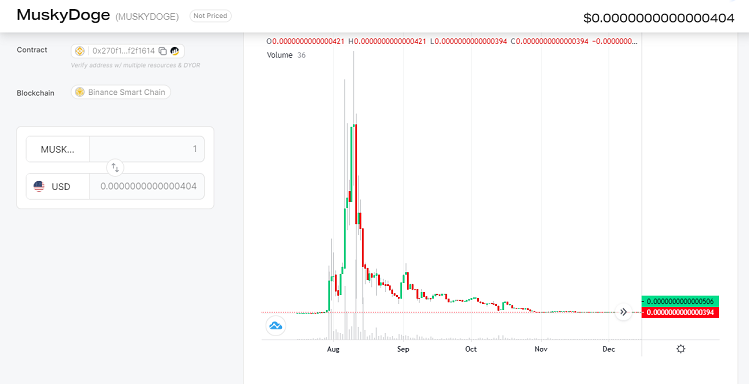This screenshot has width=749, height=384.
Task: Click the Aug label on the time axis
Action: pyautogui.click(x=333, y=350)
